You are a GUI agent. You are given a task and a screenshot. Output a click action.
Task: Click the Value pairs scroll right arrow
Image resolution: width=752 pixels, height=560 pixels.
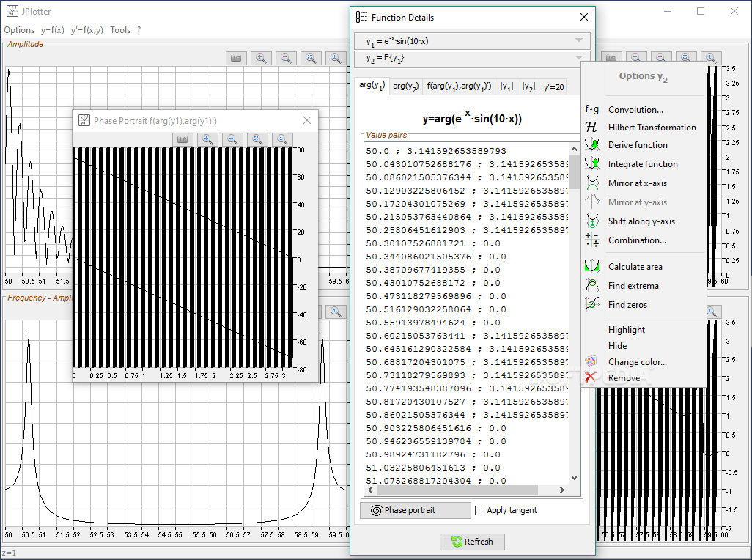pyautogui.click(x=562, y=490)
